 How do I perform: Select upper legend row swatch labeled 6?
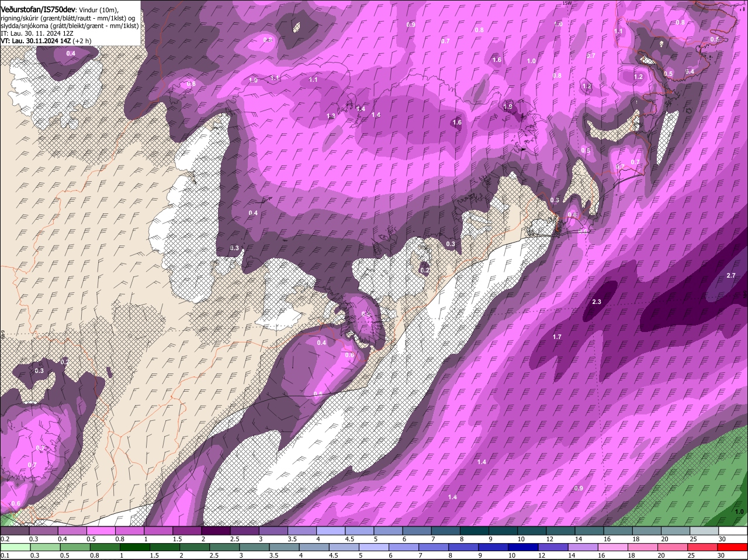pos(417,531)
